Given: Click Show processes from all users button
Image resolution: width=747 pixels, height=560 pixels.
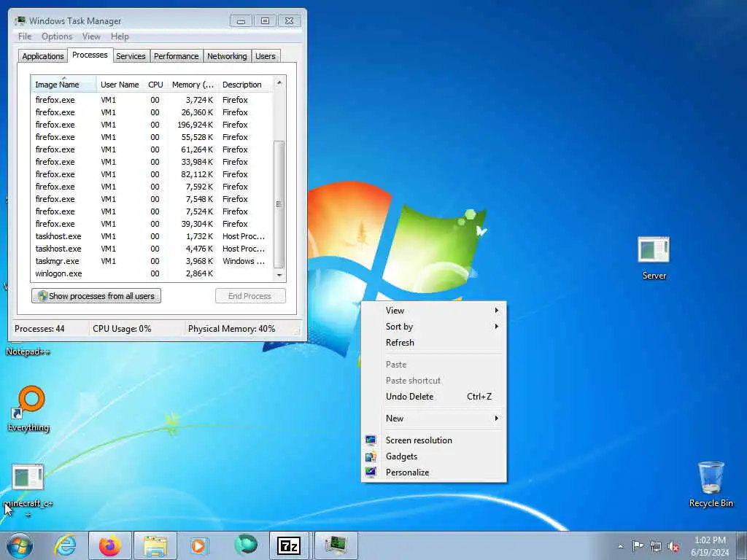Looking at the screenshot, I should (x=96, y=296).
